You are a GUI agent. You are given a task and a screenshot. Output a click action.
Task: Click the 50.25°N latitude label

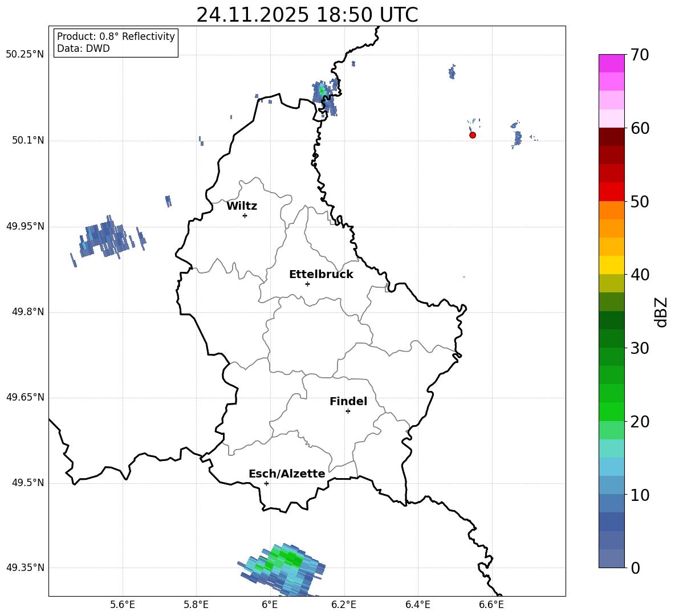click(25, 55)
